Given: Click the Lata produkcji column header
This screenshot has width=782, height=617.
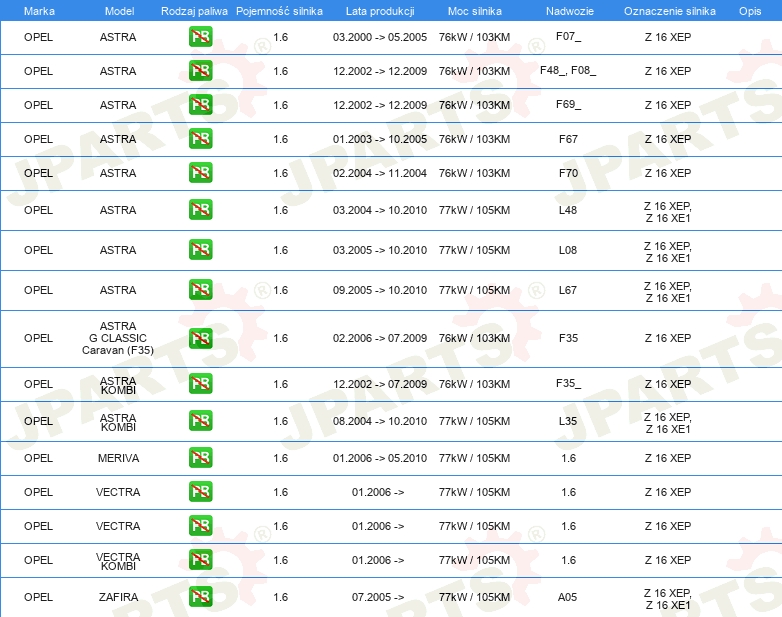Looking at the screenshot, I should tap(380, 11).
